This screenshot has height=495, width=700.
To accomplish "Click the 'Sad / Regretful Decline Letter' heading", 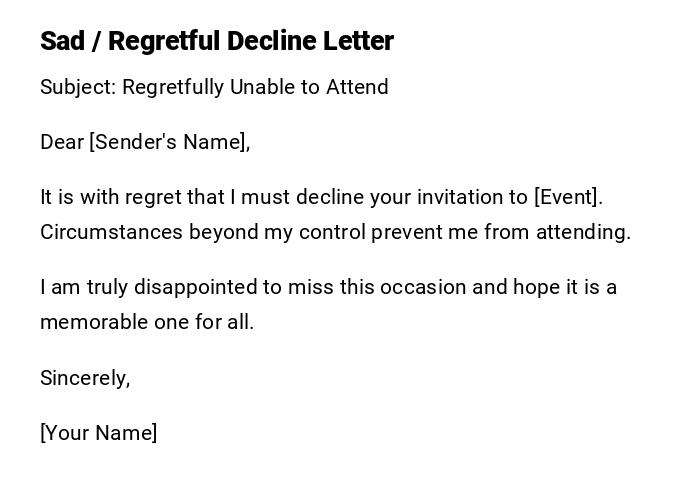I will pos(217,41).
